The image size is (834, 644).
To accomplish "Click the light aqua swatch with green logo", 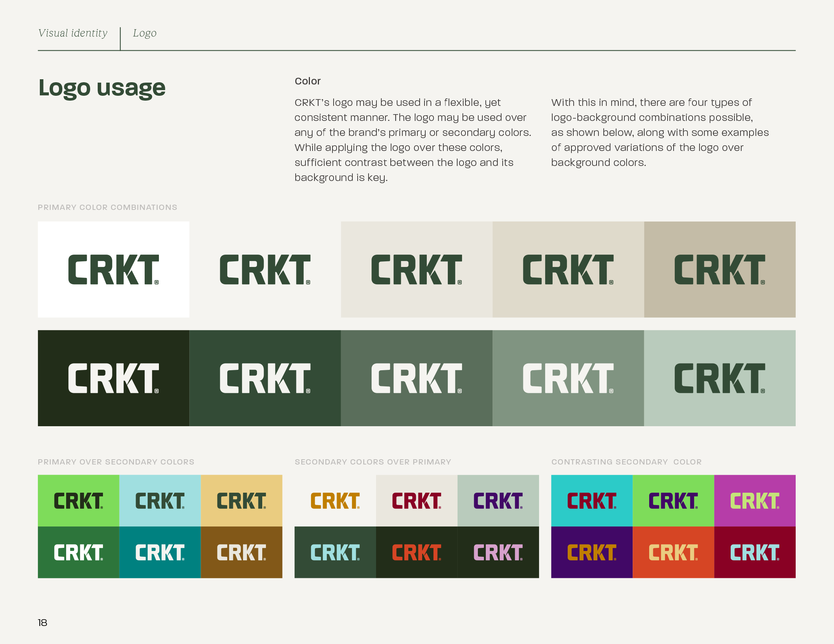I will tap(160, 501).
